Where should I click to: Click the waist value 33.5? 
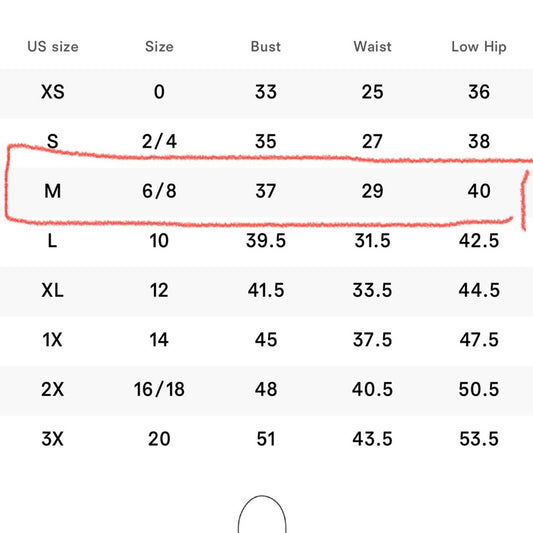[372, 290]
